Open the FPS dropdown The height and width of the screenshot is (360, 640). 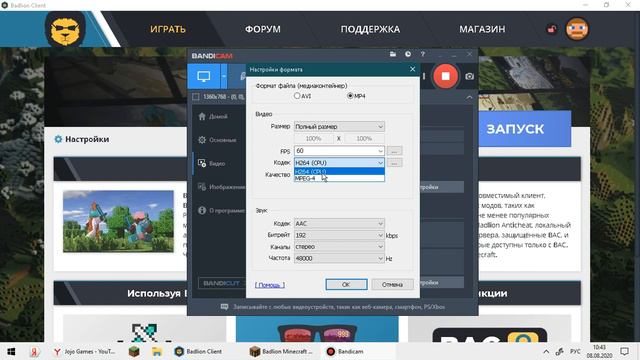[339, 151]
